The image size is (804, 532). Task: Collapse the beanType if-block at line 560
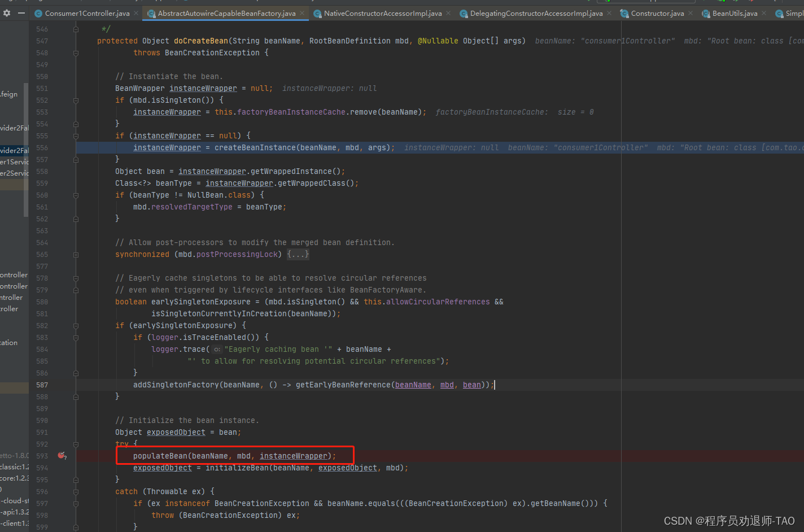tap(76, 195)
